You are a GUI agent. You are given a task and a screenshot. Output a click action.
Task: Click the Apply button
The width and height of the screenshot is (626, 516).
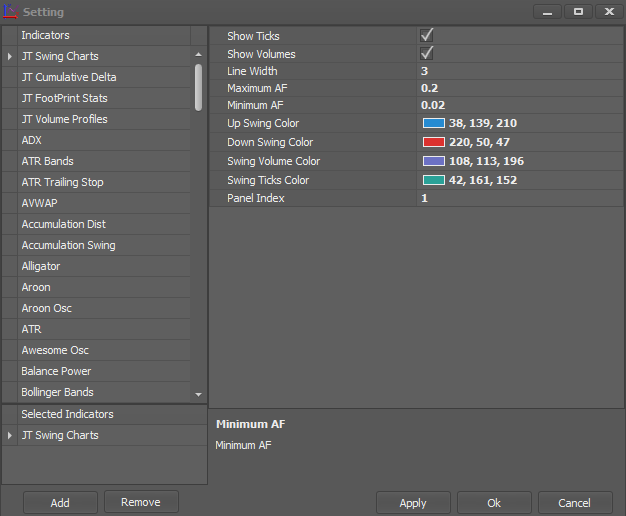click(x=413, y=503)
